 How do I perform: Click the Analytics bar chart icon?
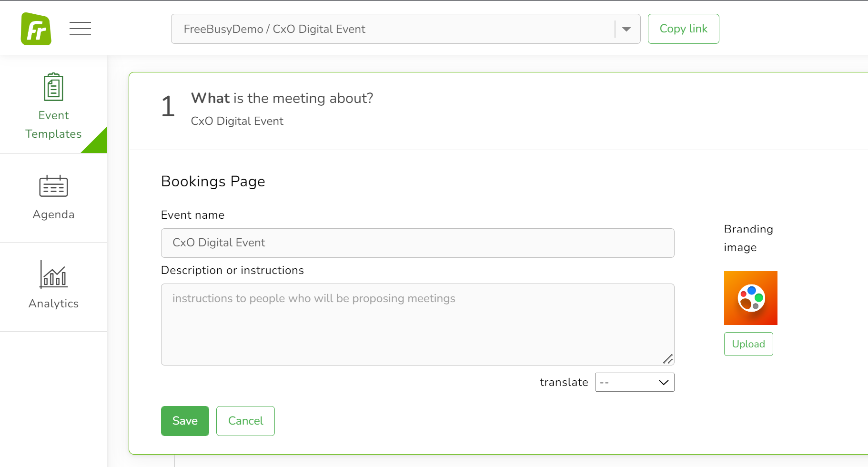pos(53,274)
